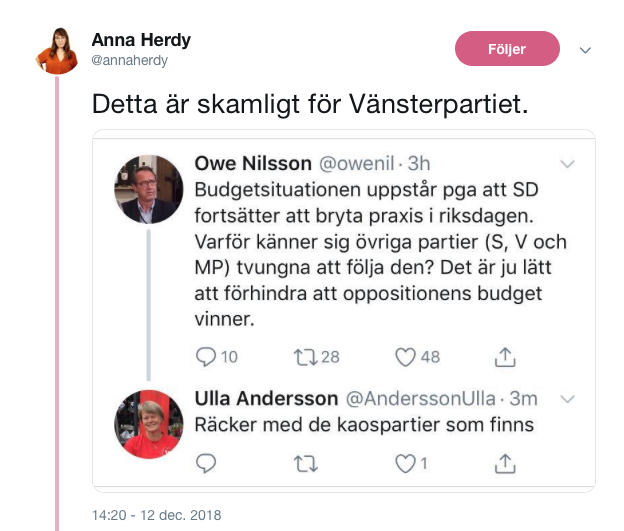Reply to Owe Nilsson's tweet

tap(206, 357)
